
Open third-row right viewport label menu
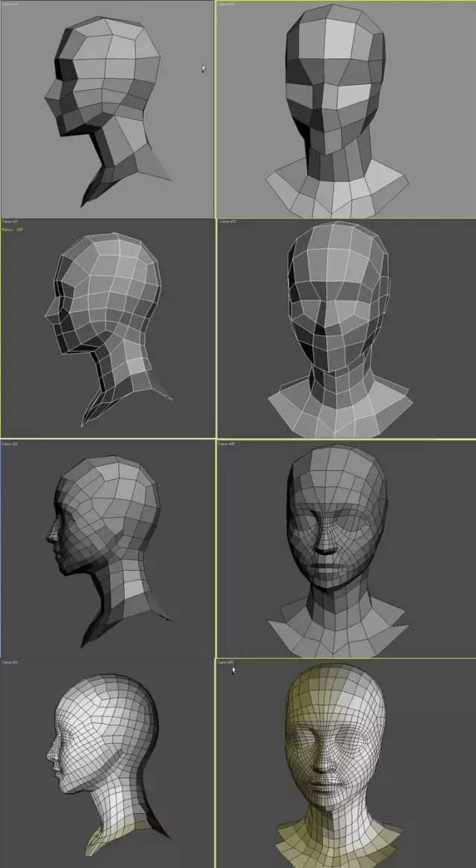[227, 444]
